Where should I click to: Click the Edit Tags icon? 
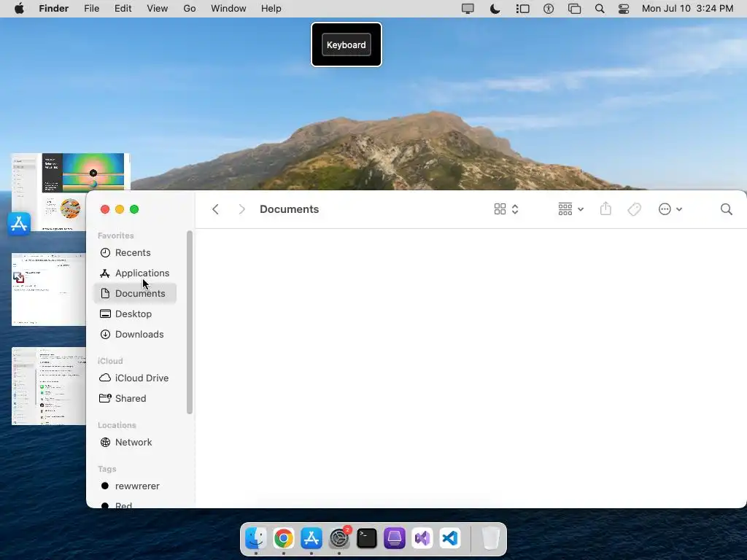(x=634, y=209)
